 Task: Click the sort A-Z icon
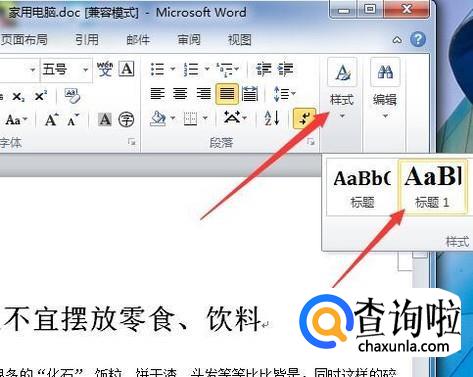pyautogui.click(x=271, y=118)
